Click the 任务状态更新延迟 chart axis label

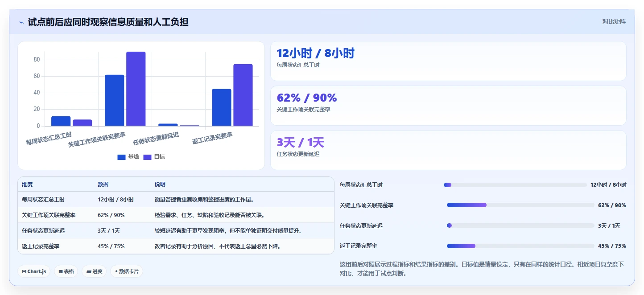[x=156, y=139]
